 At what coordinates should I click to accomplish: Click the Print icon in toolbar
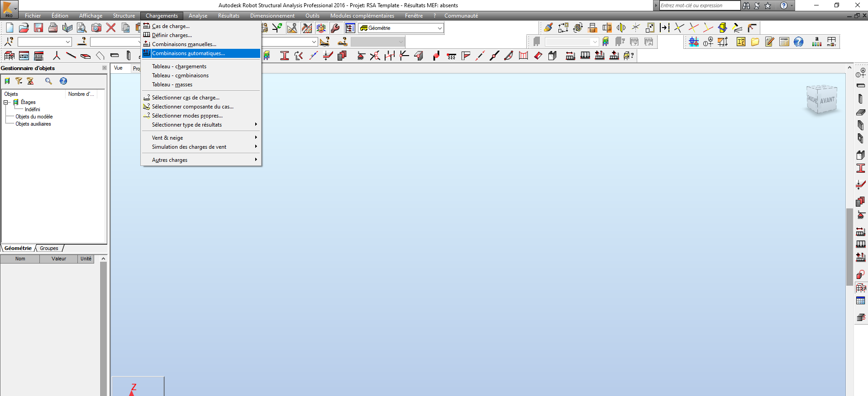pyautogui.click(x=53, y=28)
